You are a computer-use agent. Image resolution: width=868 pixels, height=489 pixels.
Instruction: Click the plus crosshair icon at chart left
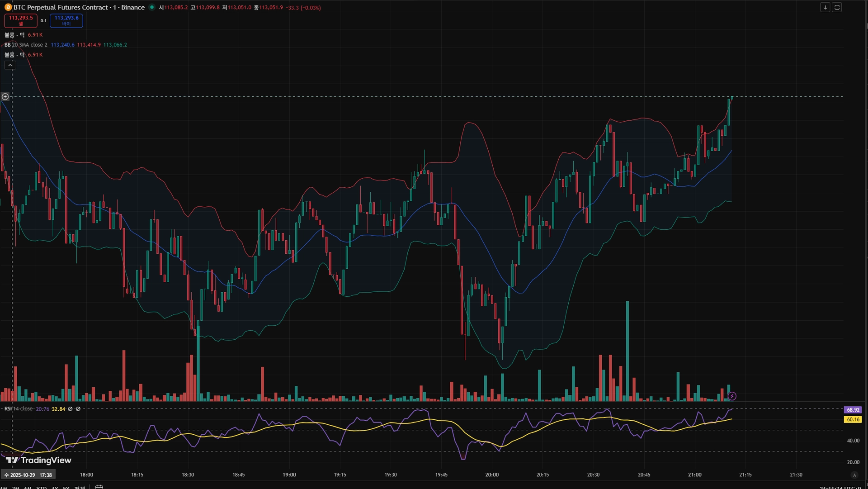(x=5, y=97)
